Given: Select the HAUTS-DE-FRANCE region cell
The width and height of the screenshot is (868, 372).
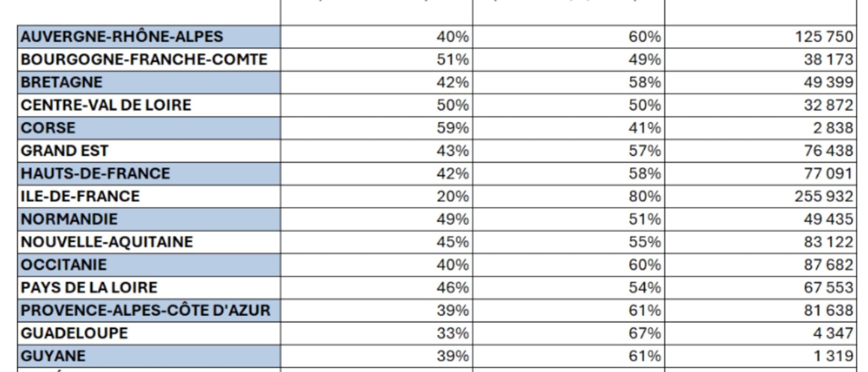Looking at the screenshot, I should [95, 174].
